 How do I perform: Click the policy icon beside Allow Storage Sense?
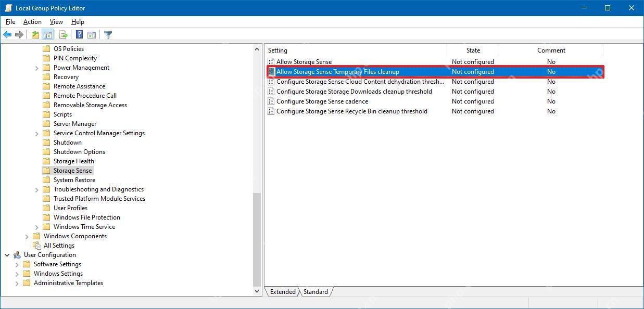271,62
